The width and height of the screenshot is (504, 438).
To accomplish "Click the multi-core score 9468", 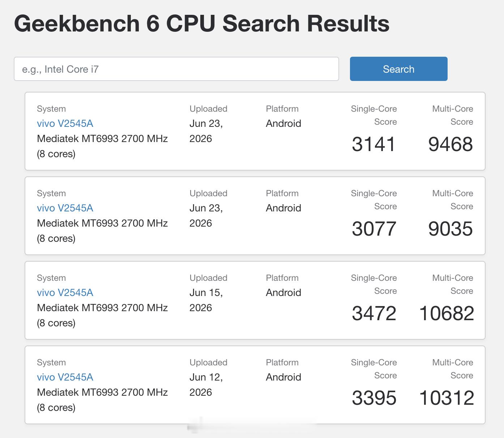I will click(x=450, y=144).
